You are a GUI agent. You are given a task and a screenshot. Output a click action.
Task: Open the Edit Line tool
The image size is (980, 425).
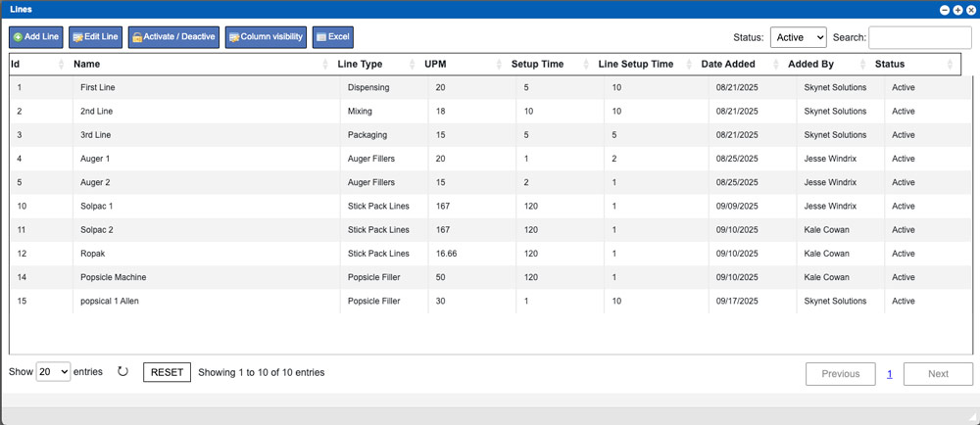[x=96, y=37]
